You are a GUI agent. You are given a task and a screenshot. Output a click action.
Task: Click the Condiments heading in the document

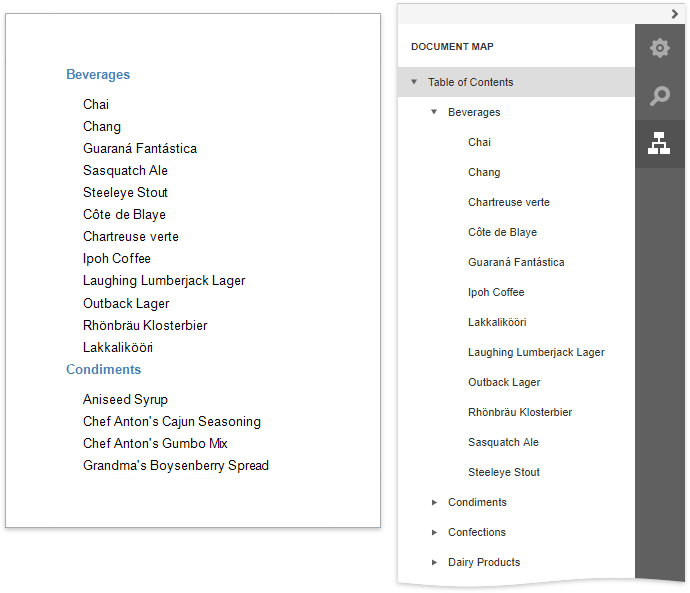click(103, 369)
